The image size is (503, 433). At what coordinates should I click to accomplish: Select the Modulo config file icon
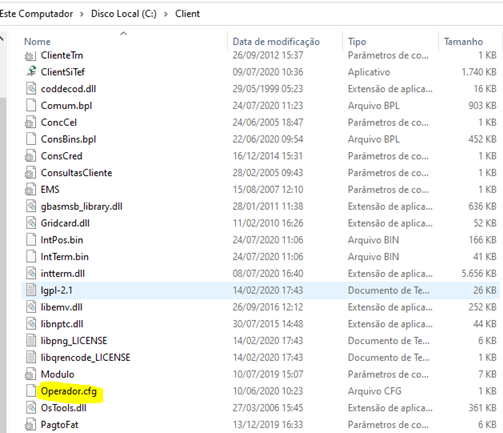pos(31,375)
